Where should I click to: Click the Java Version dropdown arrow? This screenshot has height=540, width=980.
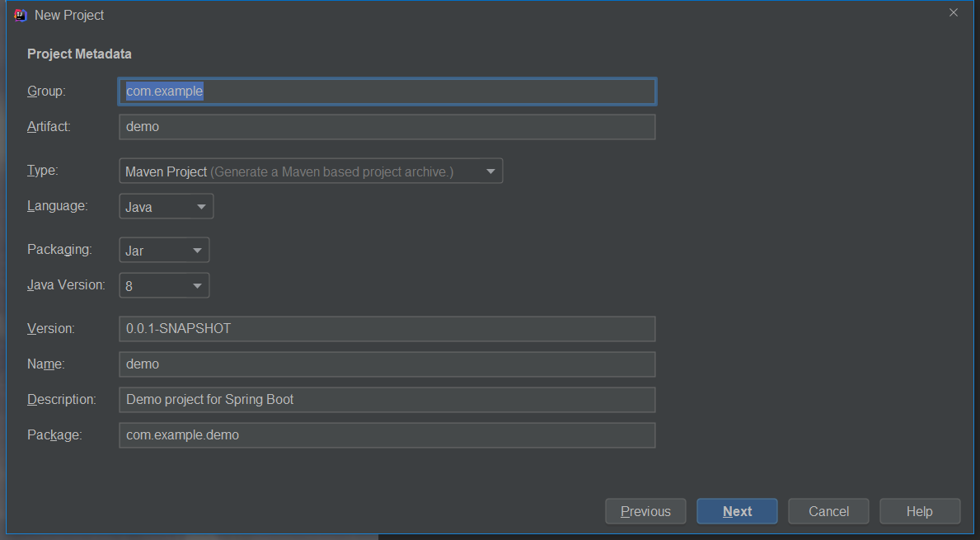click(x=197, y=286)
